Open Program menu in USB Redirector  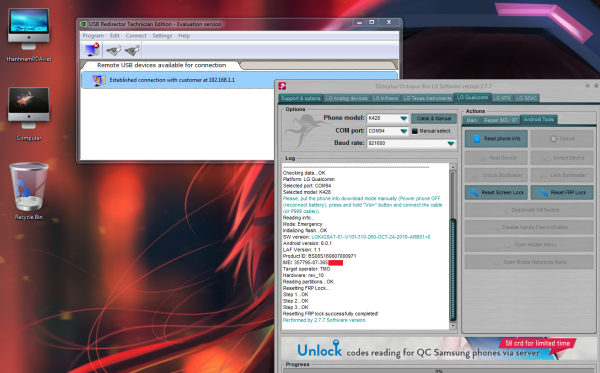click(93, 36)
